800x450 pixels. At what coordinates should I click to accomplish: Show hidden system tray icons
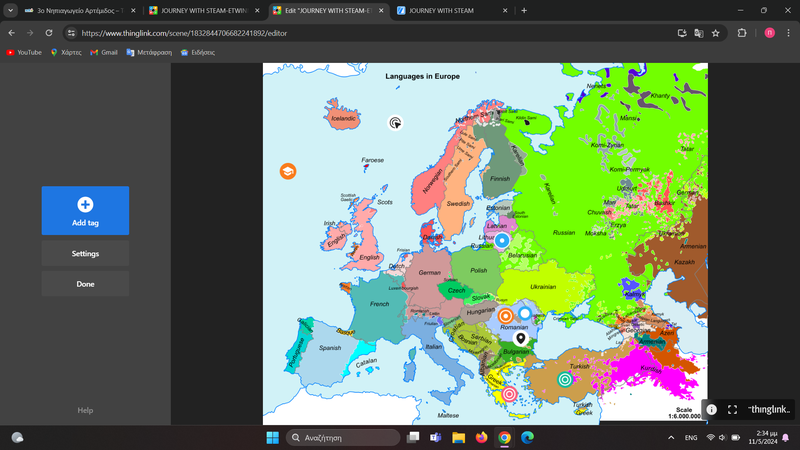(x=671, y=438)
